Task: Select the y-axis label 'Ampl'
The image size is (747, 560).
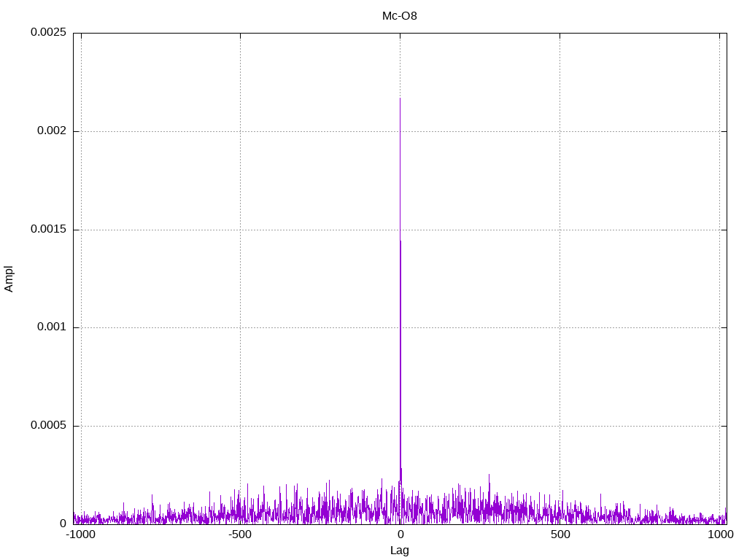Action: [x=9, y=279]
